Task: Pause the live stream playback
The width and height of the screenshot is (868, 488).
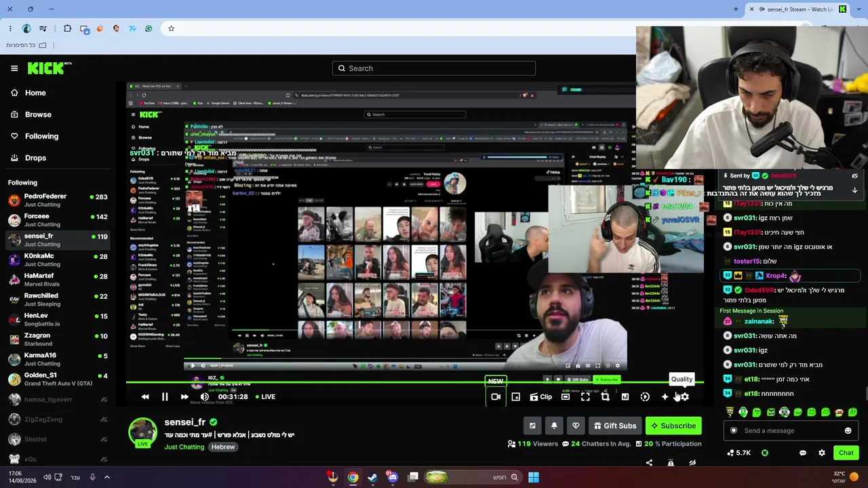Action: pyautogui.click(x=165, y=396)
